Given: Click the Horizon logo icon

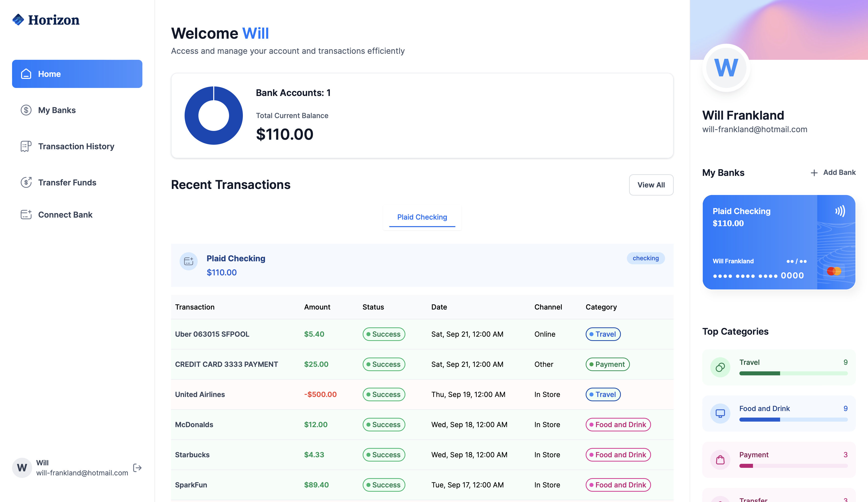Looking at the screenshot, I should click(18, 20).
